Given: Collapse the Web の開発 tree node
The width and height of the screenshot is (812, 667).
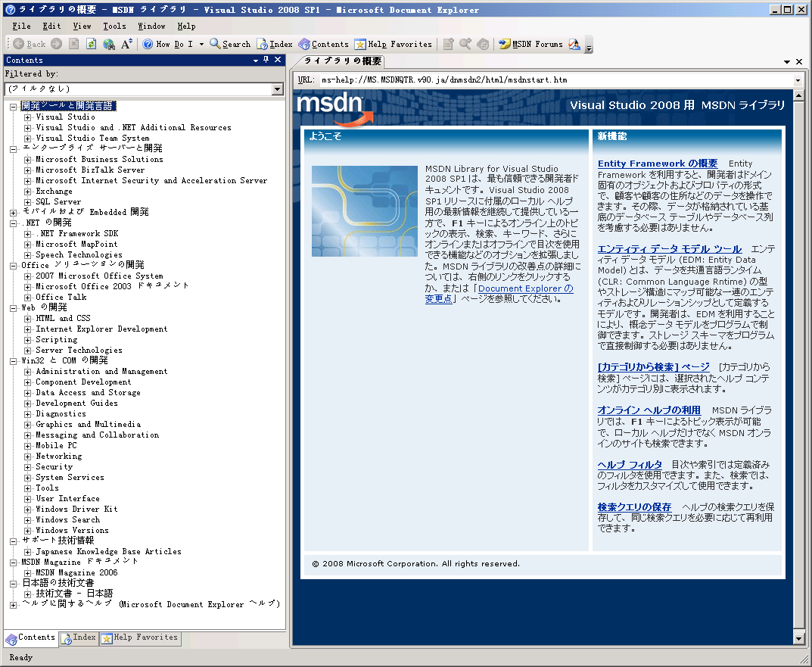Looking at the screenshot, I should (x=13, y=308).
